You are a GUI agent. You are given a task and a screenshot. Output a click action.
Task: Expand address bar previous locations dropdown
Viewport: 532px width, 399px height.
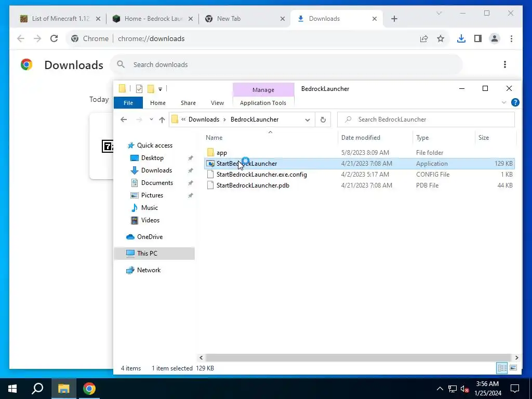point(308,120)
